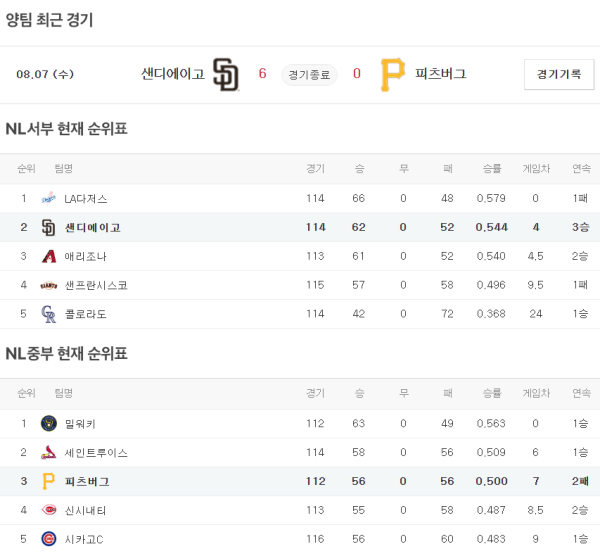Click the 게임차 column header in NL Central table
Viewport: 600px width, 556px height.
pyautogui.click(x=536, y=393)
